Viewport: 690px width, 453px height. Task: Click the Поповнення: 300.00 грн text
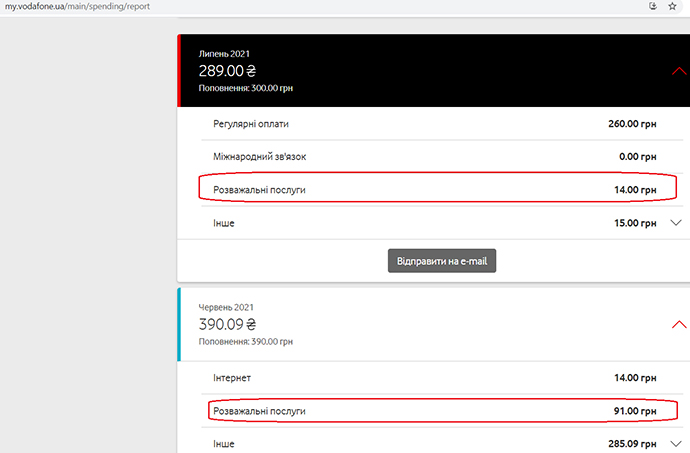245,88
